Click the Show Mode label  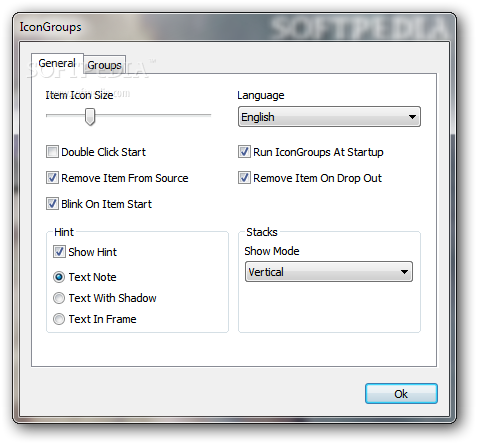pos(272,251)
